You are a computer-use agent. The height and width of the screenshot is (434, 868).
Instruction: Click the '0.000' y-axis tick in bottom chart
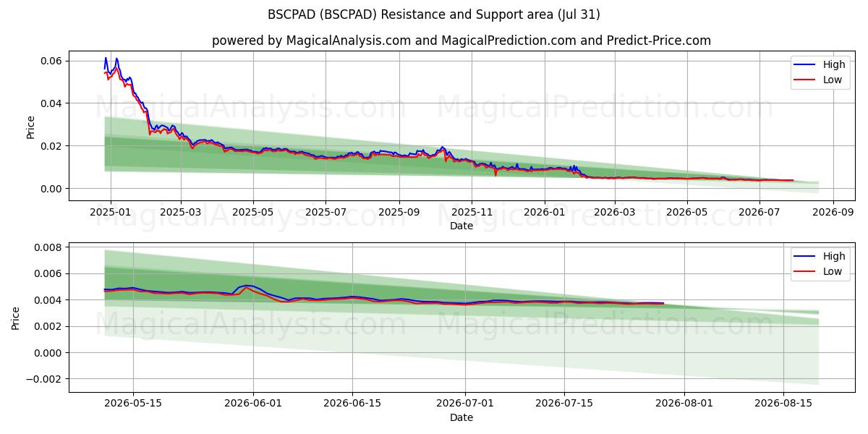[49, 353]
